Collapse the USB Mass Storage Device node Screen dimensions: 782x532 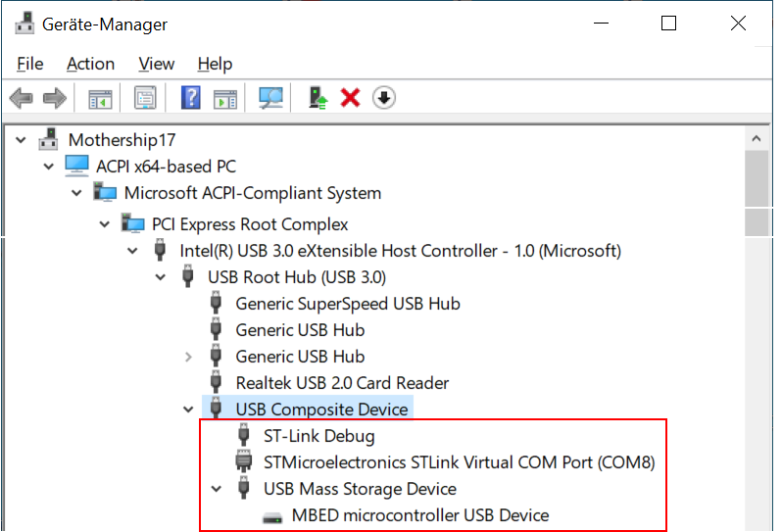click(217, 489)
